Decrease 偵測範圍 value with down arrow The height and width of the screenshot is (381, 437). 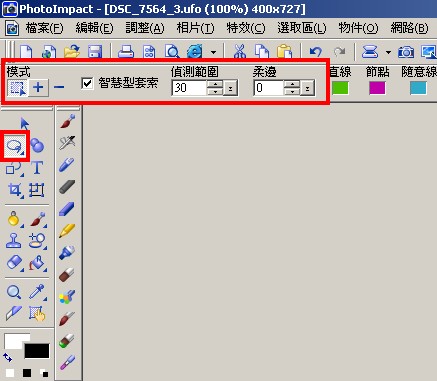point(215,92)
